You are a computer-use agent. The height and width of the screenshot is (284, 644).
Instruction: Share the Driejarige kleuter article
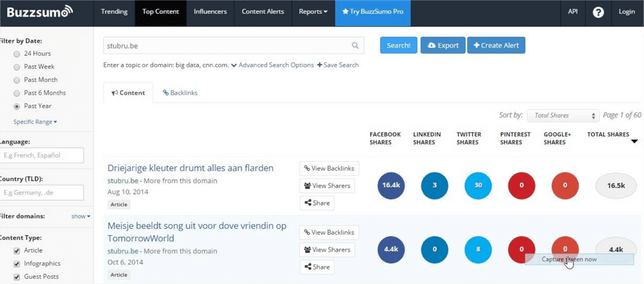317,203
